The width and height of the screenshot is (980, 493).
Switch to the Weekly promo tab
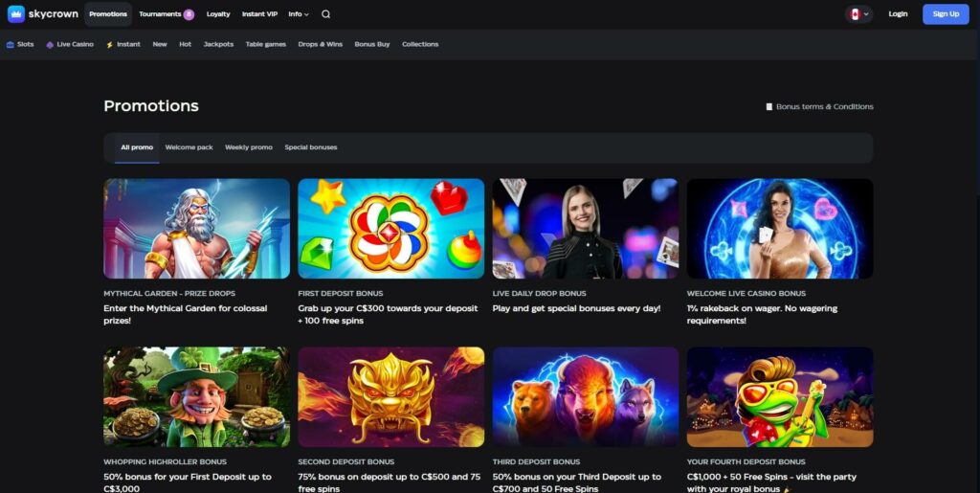point(249,147)
